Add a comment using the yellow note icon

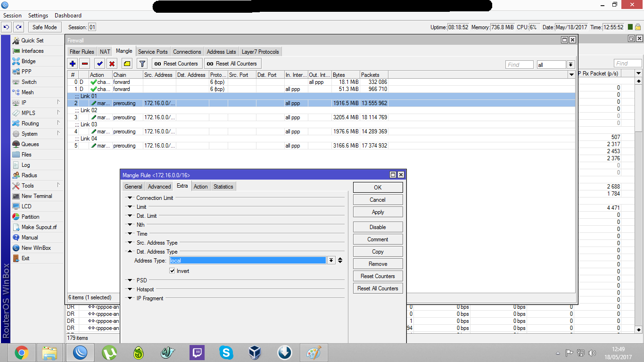point(127,64)
